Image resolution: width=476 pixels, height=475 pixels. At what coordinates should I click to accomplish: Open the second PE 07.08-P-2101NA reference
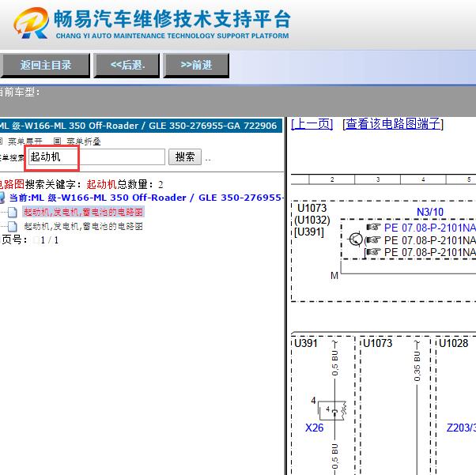pos(430,240)
